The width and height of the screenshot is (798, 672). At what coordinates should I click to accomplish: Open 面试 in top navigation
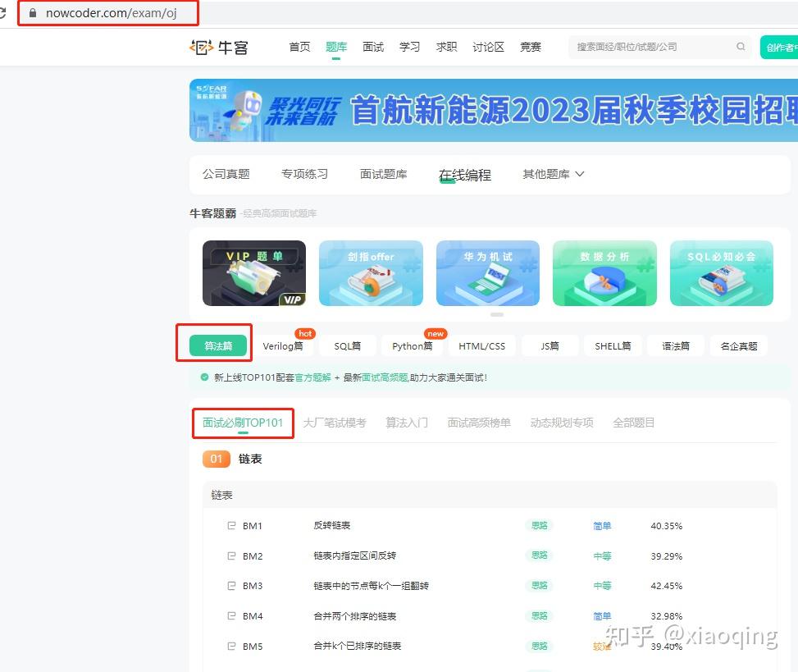click(x=373, y=47)
